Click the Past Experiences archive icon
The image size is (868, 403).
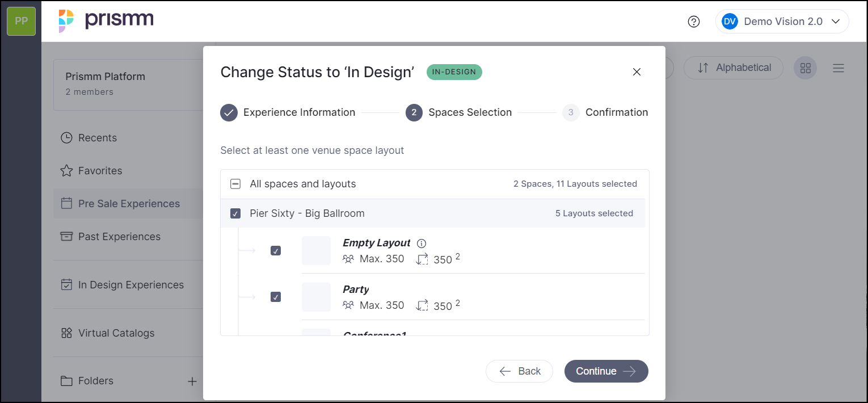click(66, 237)
